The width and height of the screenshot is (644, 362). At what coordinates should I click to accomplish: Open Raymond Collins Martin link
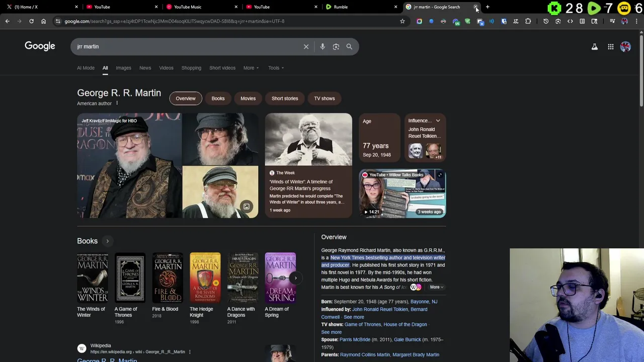365,355
